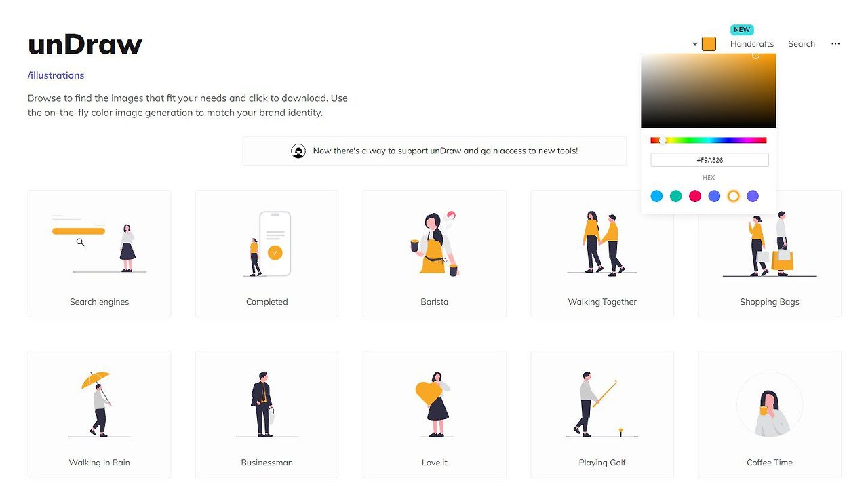Click the orange heart in Love it image
Image resolution: width=868 pixels, height=487 pixels.
pos(428,393)
